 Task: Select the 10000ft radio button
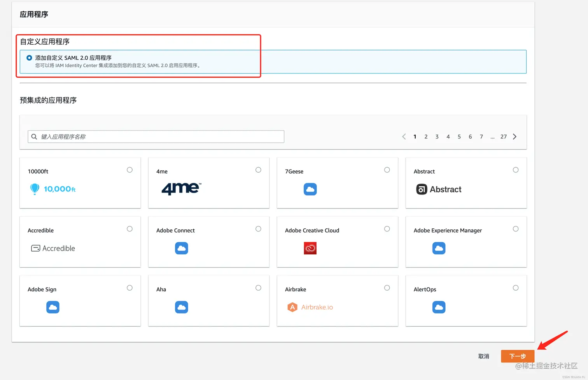[x=129, y=170]
